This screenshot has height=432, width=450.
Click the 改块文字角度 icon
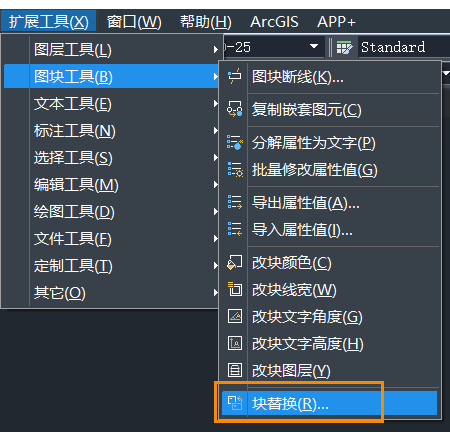click(235, 316)
